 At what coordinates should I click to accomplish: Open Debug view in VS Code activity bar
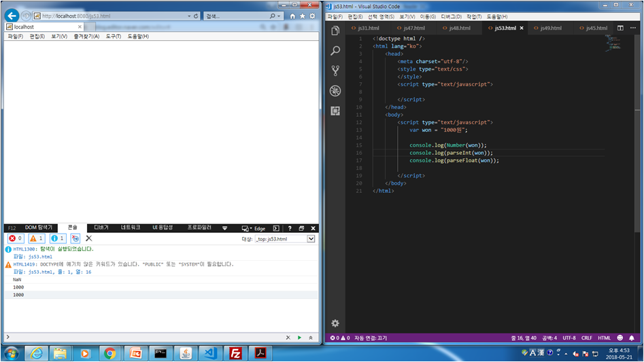[335, 90]
